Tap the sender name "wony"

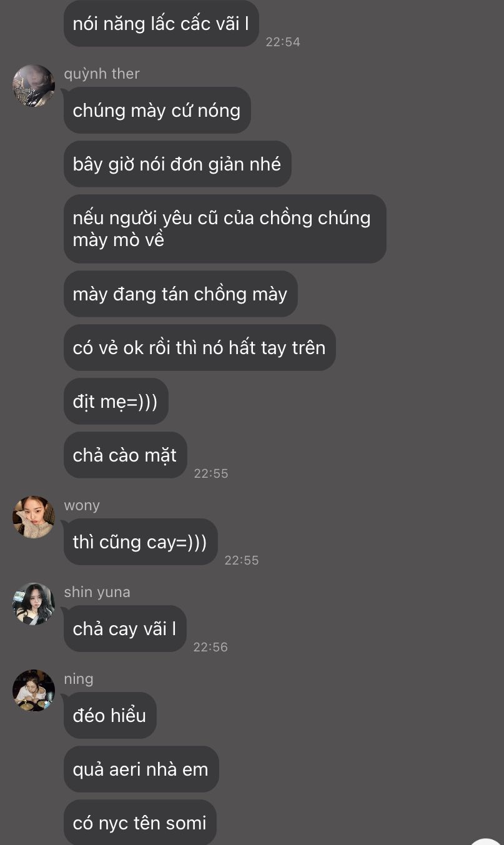tap(82, 505)
